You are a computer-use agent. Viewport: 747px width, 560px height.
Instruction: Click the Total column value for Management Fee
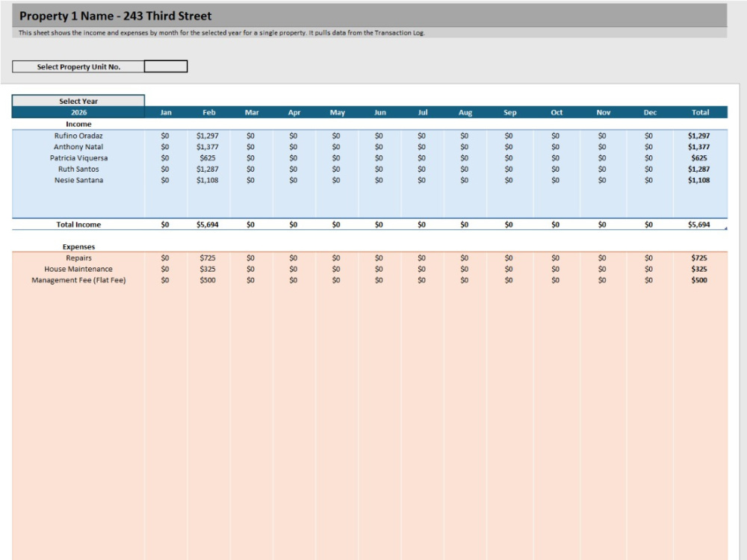coord(699,280)
